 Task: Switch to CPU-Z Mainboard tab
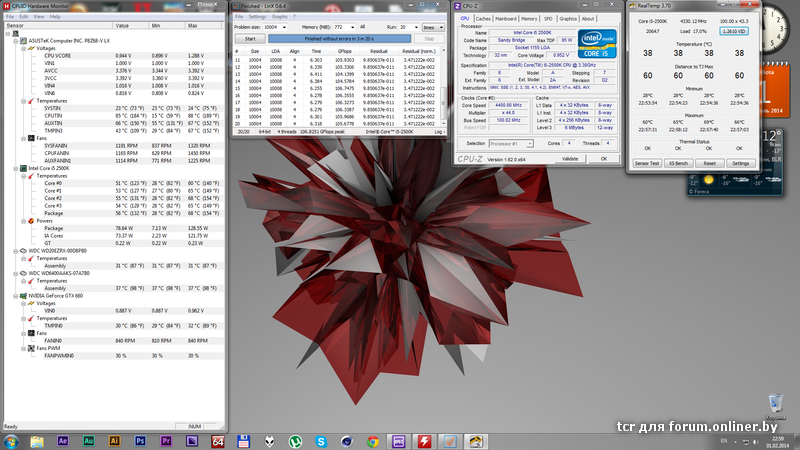tap(506, 19)
